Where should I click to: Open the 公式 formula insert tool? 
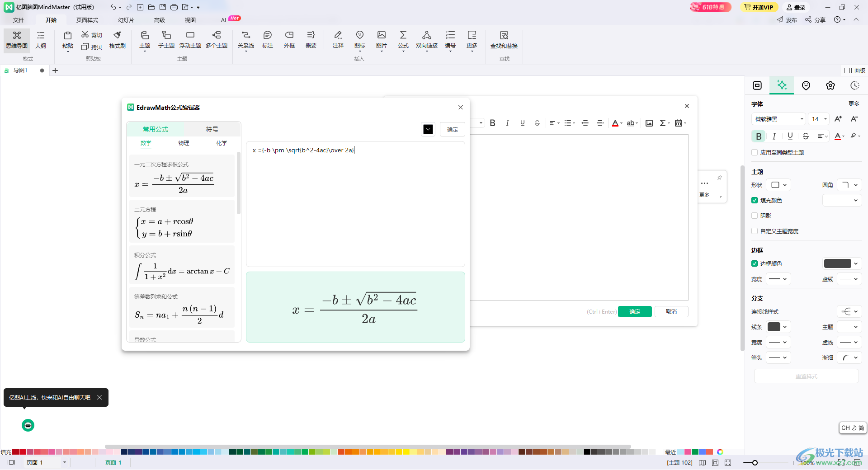[x=403, y=40]
